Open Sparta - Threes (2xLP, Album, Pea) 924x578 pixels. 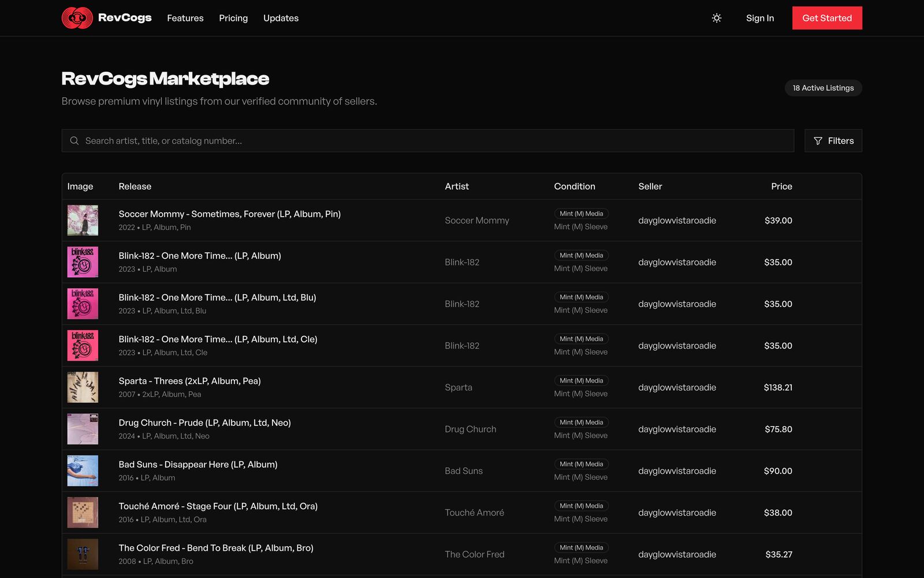pos(190,381)
